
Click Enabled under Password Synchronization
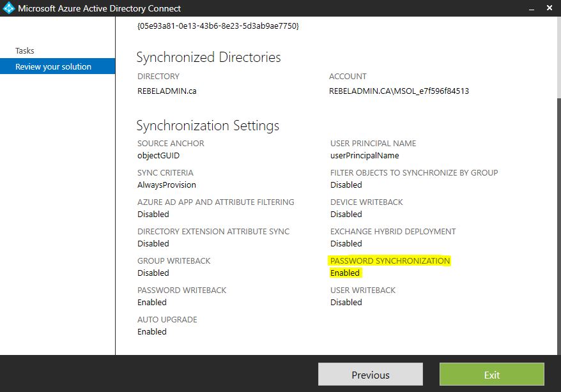click(345, 273)
